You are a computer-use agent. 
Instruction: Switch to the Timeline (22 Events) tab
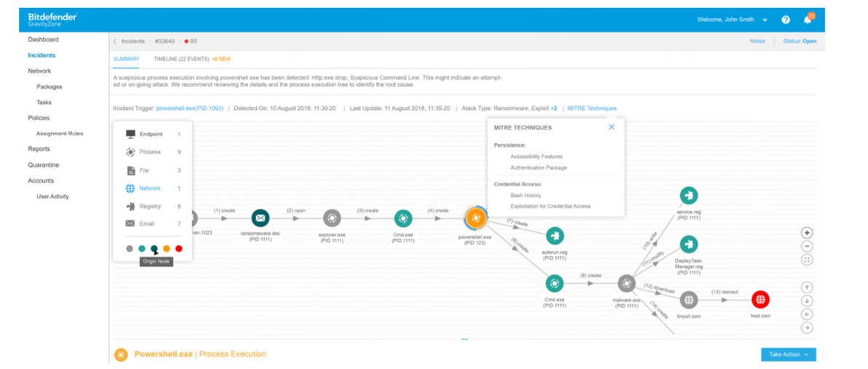[x=181, y=59]
